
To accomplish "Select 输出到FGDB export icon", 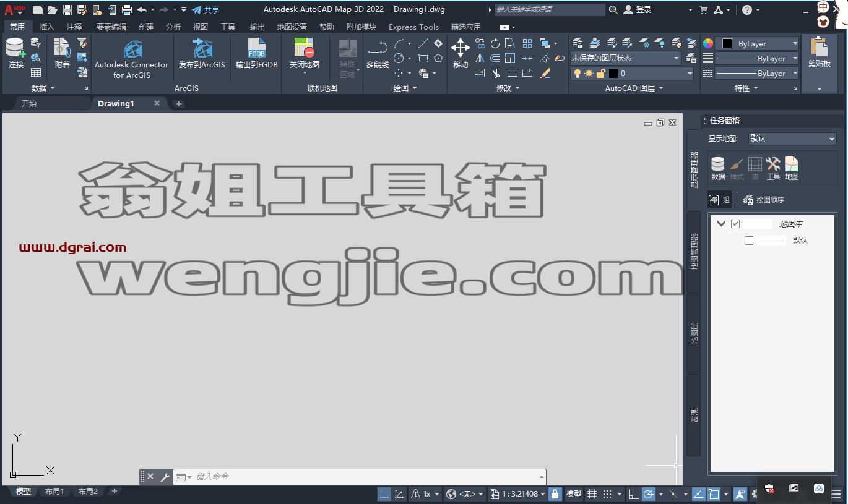I will pyautogui.click(x=256, y=53).
